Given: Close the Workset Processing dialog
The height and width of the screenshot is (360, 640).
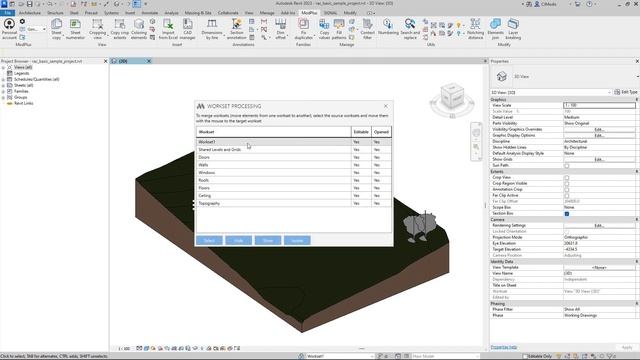Looking at the screenshot, I should [386, 106].
